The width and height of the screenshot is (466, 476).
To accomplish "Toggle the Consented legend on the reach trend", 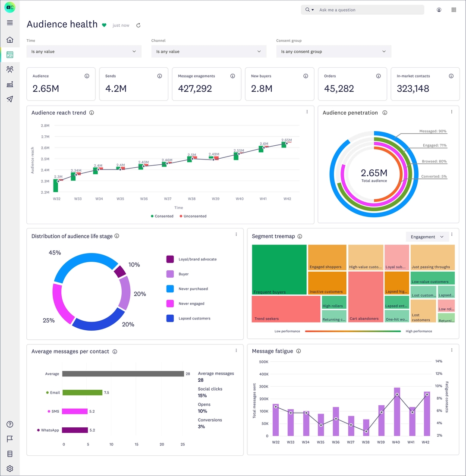I will tap(162, 216).
